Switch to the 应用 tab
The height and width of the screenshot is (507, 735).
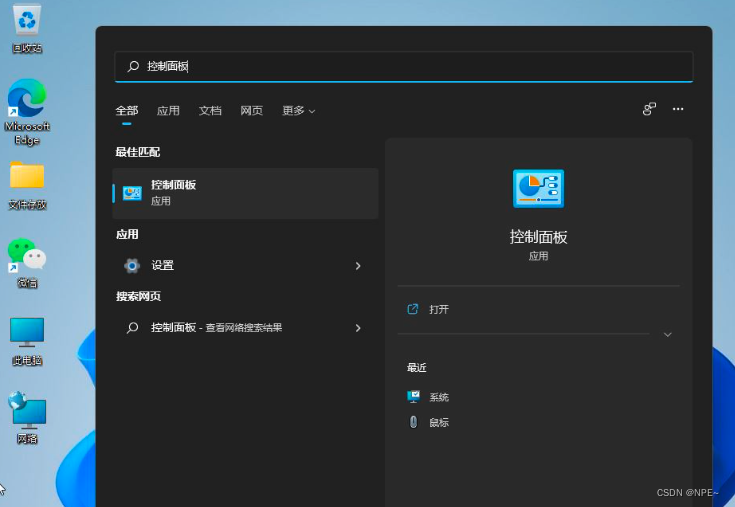click(x=168, y=111)
